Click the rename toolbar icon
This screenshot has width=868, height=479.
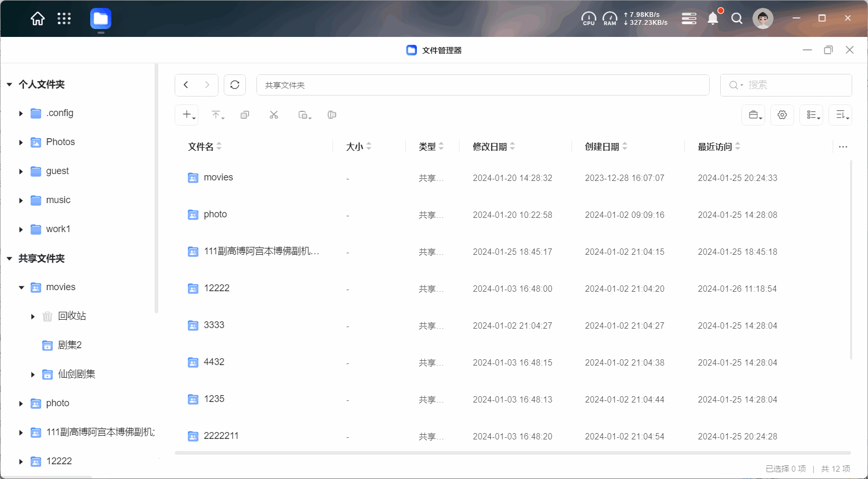(332, 114)
